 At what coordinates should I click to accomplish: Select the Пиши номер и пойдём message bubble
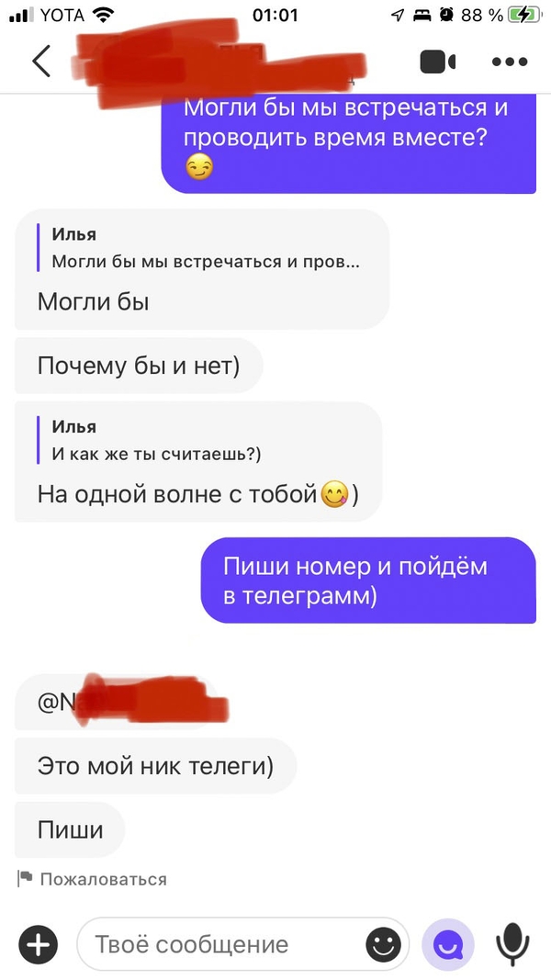click(368, 580)
